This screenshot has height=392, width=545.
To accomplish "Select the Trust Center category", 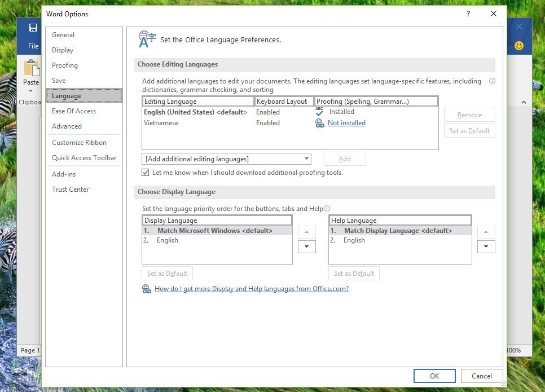I will pos(71,190).
